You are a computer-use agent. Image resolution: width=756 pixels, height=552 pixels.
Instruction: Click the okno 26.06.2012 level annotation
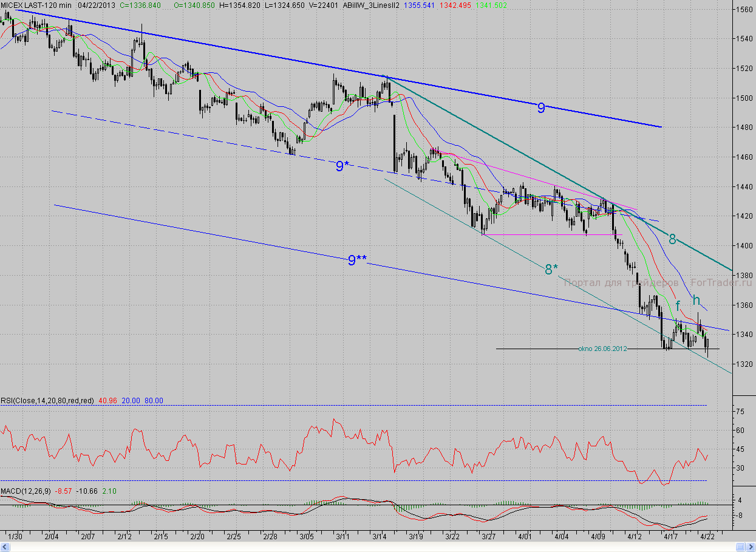[602, 349]
